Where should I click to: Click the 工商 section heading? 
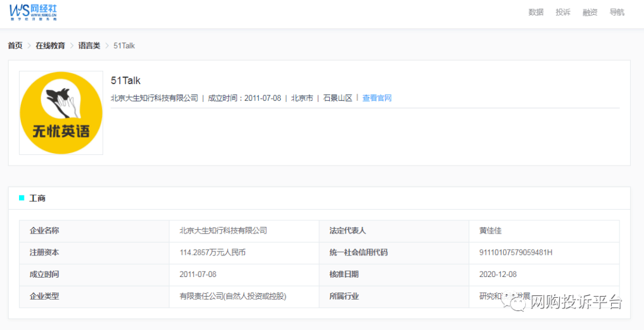coord(38,198)
